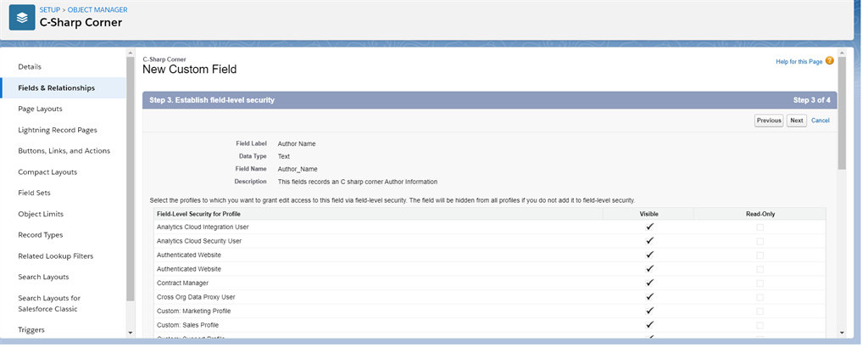Image resolution: width=868 pixels, height=348 pixels.
Task: Click the Next button
Action: point(797,121)
